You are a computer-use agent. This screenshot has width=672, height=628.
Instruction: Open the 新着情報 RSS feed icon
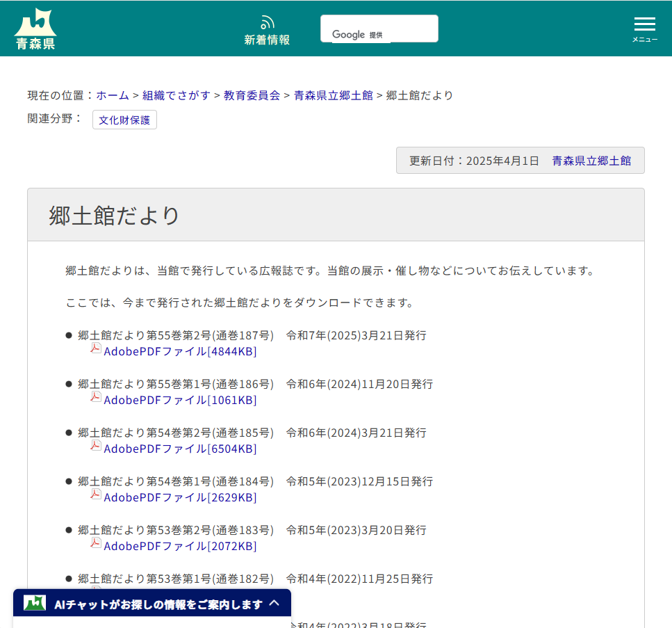click(267, 23)
